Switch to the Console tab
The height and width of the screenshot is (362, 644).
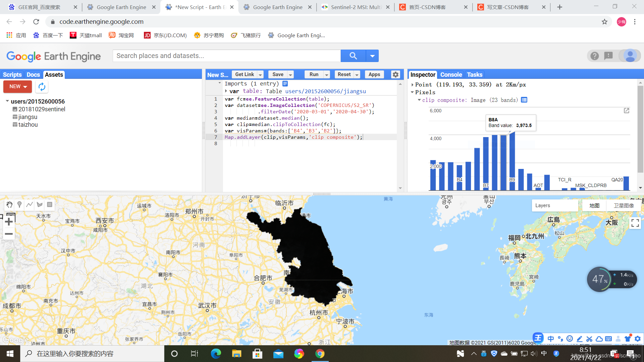point(451,74)
